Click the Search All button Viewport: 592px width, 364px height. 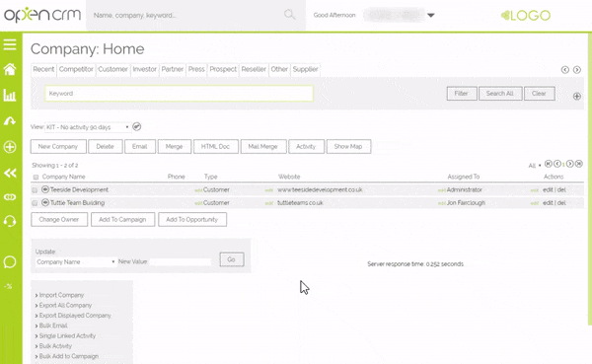tap(500, 94)
